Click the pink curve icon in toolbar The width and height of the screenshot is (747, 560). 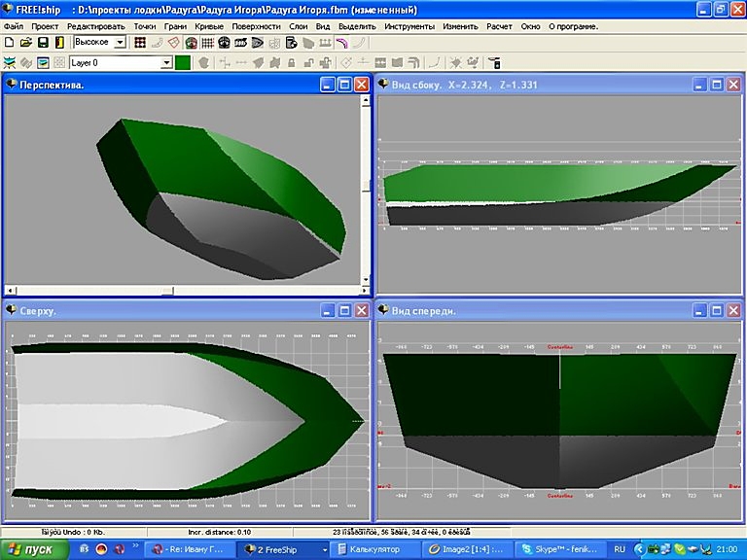(x=341, y=43)
